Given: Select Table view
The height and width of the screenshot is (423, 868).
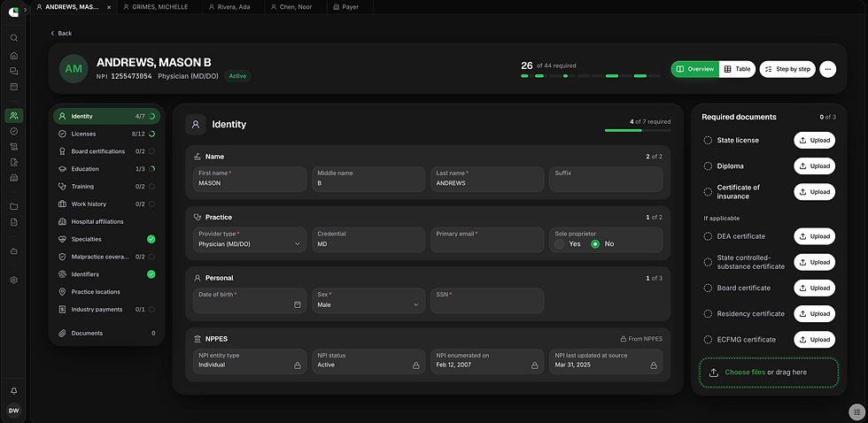Looking at the screenshot, I should pyautogui.click(x=737, y=69).
